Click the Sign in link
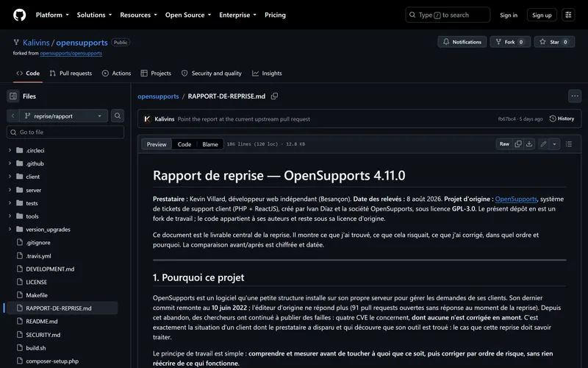This screenshot has width=588, height=368. coord(508,15)
